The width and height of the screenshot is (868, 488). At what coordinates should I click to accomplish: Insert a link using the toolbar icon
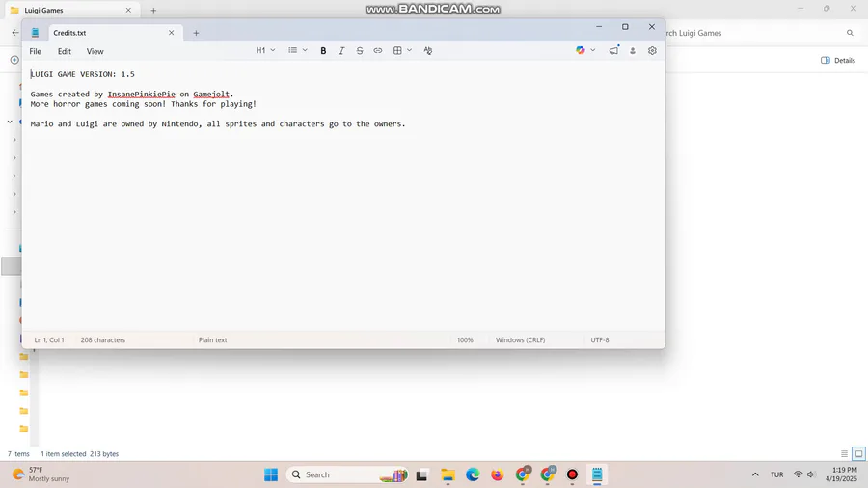[377, 51]
